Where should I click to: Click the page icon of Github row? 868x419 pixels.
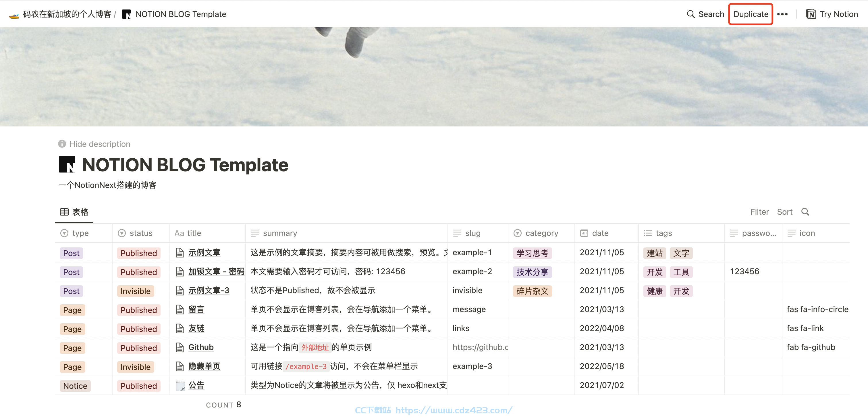point(180,347)
